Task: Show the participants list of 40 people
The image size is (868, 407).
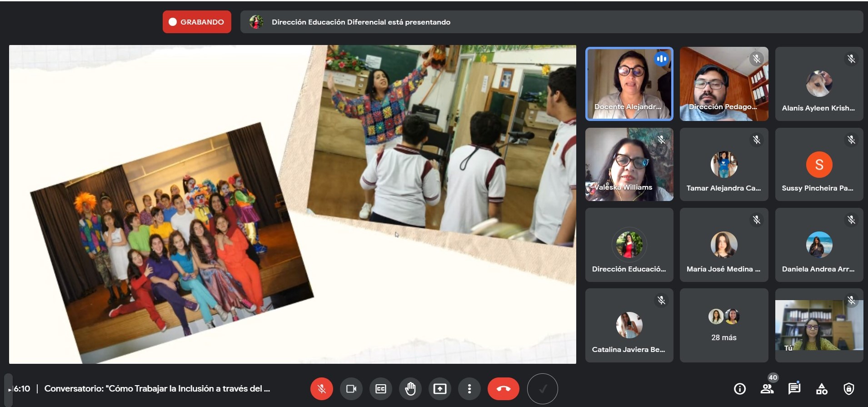Action: tap(767, 389)
